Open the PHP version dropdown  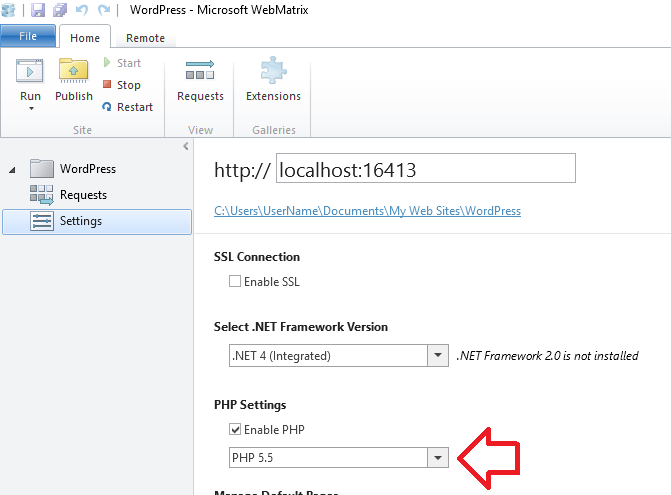click(438, 458)
